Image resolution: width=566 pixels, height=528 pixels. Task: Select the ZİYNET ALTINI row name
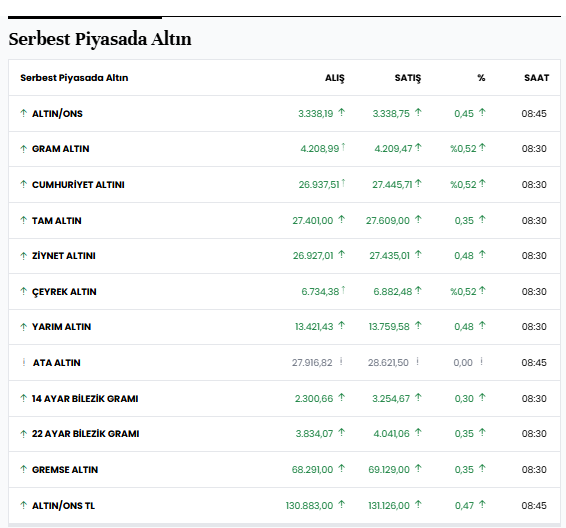coord(64,256)
